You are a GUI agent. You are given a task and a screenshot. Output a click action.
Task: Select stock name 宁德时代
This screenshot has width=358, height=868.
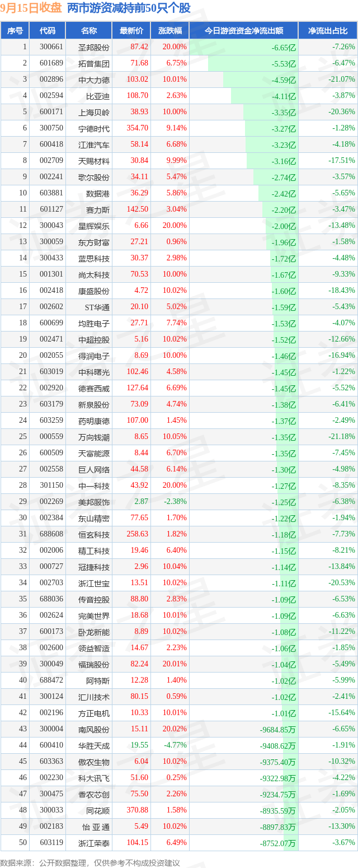click(x=94, y=128)
